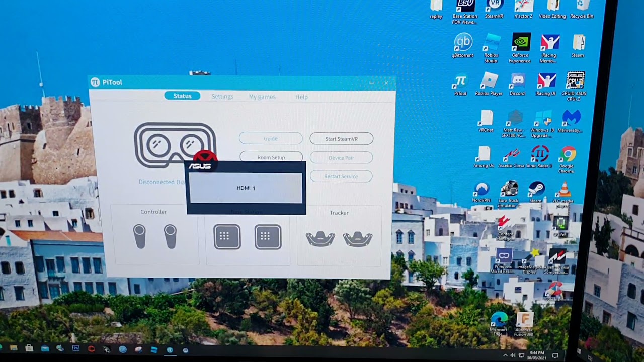Select the Windows Mixed Reality shortcut
Image resolution: width=644 pixels, height=362 pixels.
pos(503,261)
